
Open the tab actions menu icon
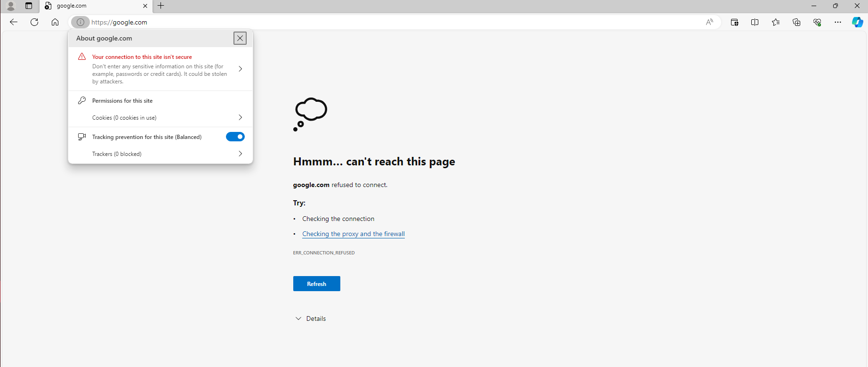[x=29, y=6]
